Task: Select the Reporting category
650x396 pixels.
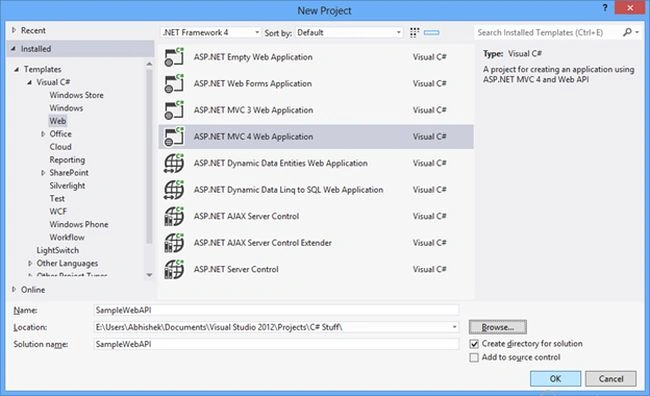Action: point(67,160)
